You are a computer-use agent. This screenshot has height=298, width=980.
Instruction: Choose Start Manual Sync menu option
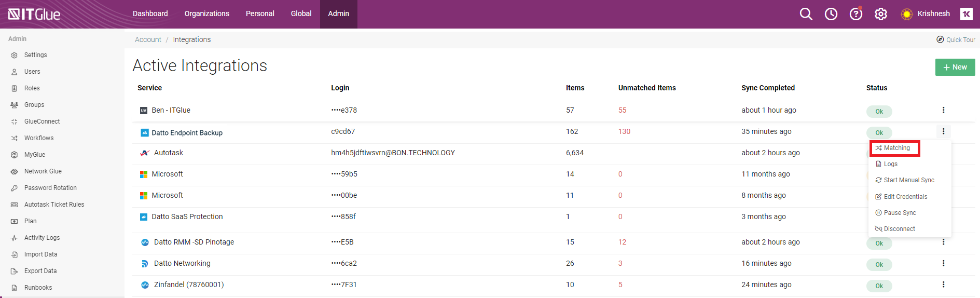(x=908, y=180)
